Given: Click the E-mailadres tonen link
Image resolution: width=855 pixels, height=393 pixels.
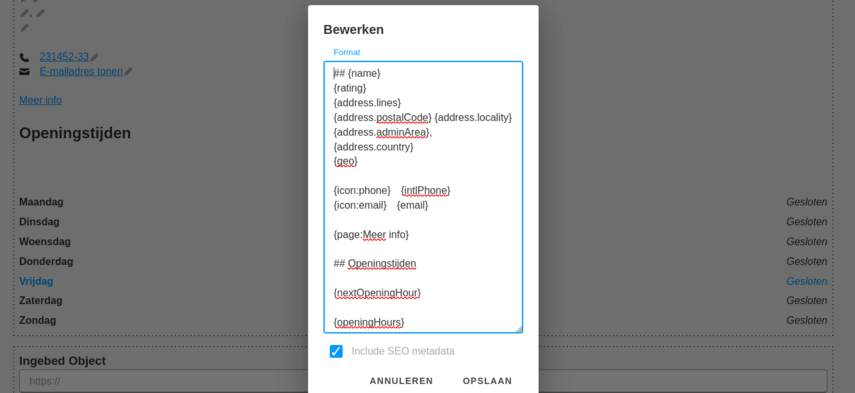Looking at the screenshot, I should (81, 71).
